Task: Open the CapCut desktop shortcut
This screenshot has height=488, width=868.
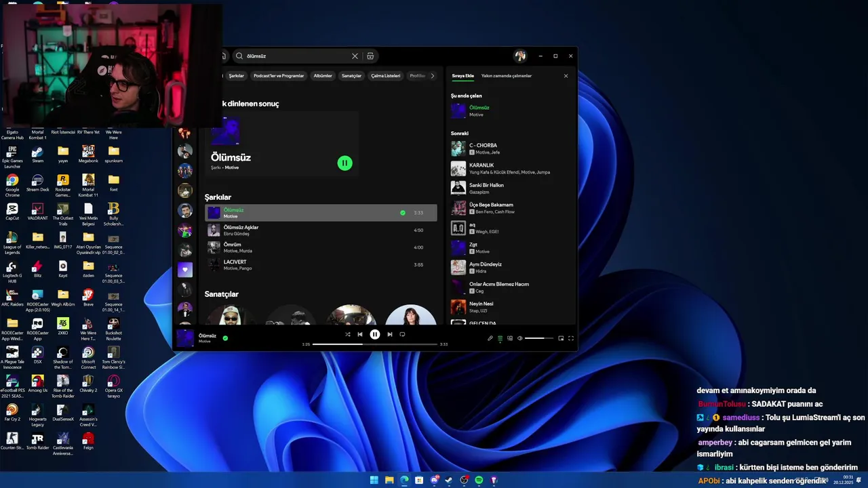Action: click(x=12, y=212)
